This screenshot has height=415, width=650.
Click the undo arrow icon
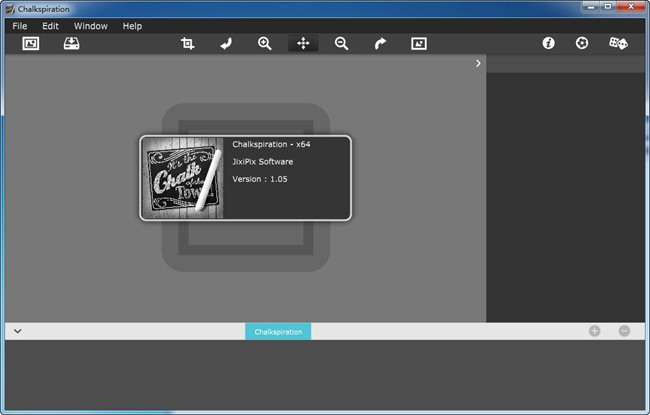pyautogui.click(x=226, y=44)
